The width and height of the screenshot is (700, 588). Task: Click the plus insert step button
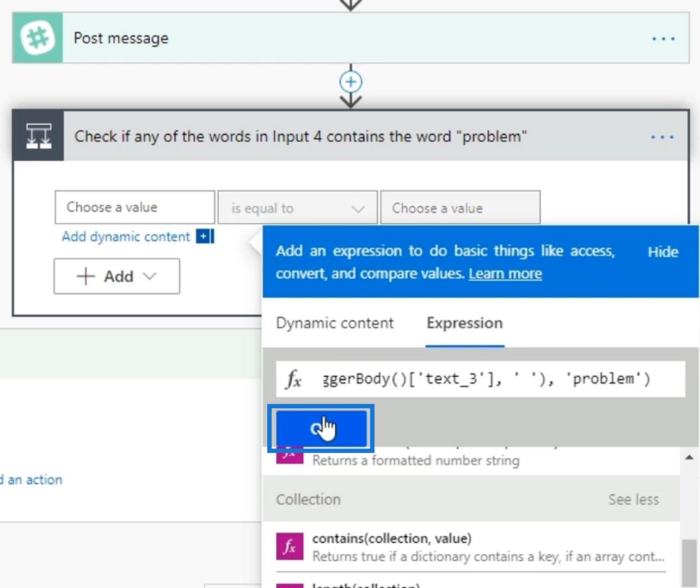(x=351, y=82)
